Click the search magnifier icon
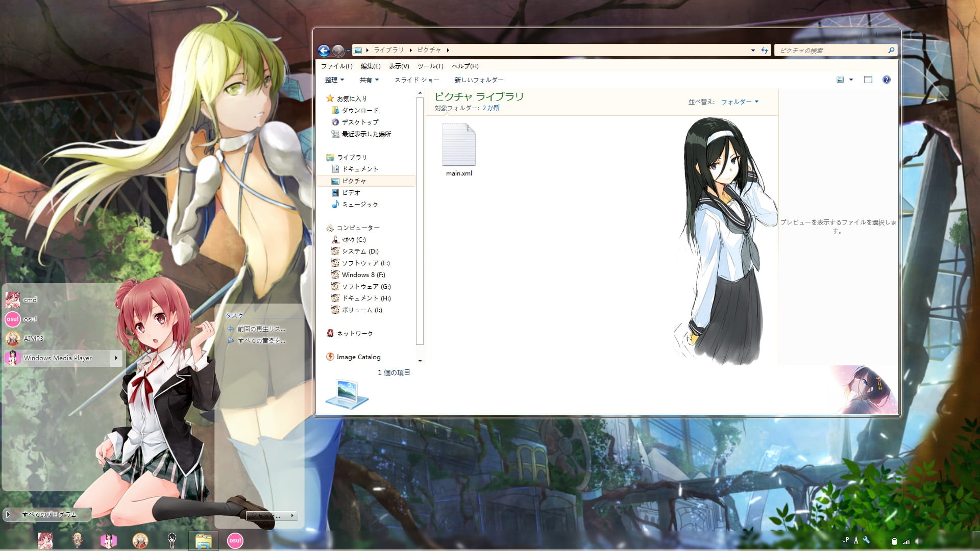 pos(890,50)
